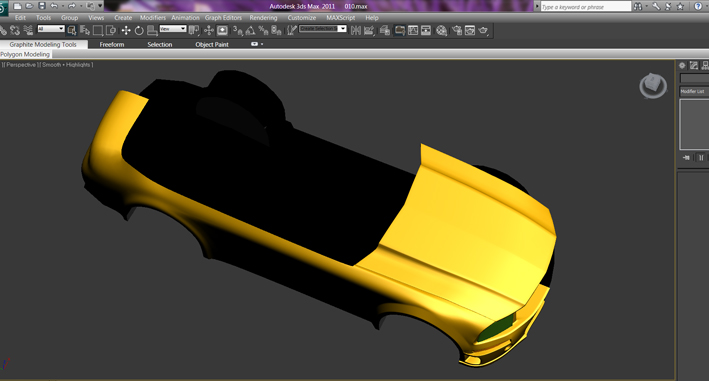The height and width of the screenshot is (381, 709).
Task: Click the binoculars search icon
Action: click(638, 6)
